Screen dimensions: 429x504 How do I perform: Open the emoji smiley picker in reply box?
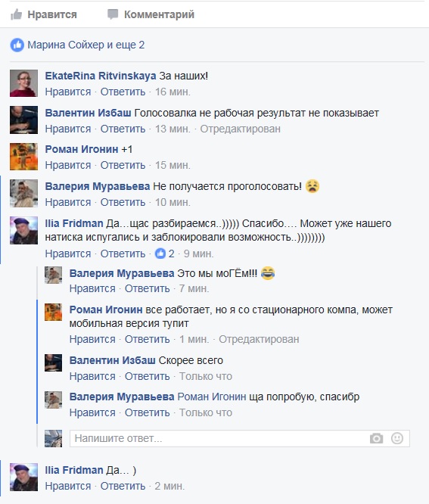[397, 438]
